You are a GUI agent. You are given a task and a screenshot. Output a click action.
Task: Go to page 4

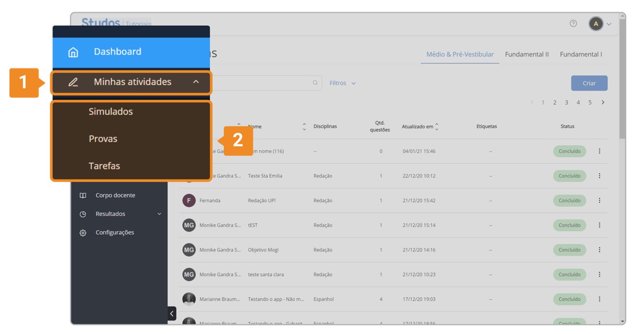click(578, 103)
